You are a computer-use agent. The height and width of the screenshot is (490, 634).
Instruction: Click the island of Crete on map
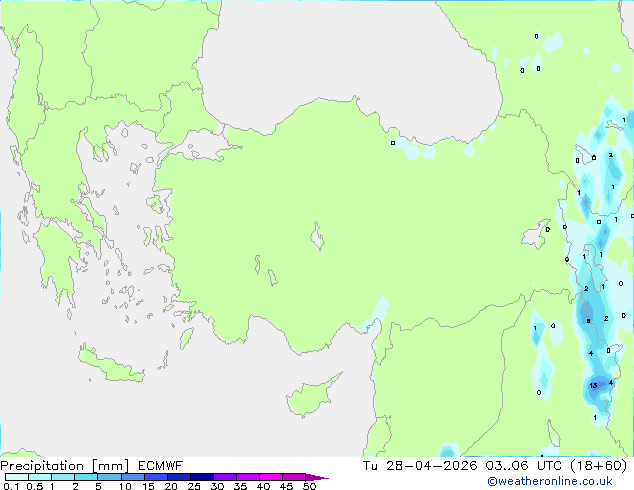pos(110,366)
